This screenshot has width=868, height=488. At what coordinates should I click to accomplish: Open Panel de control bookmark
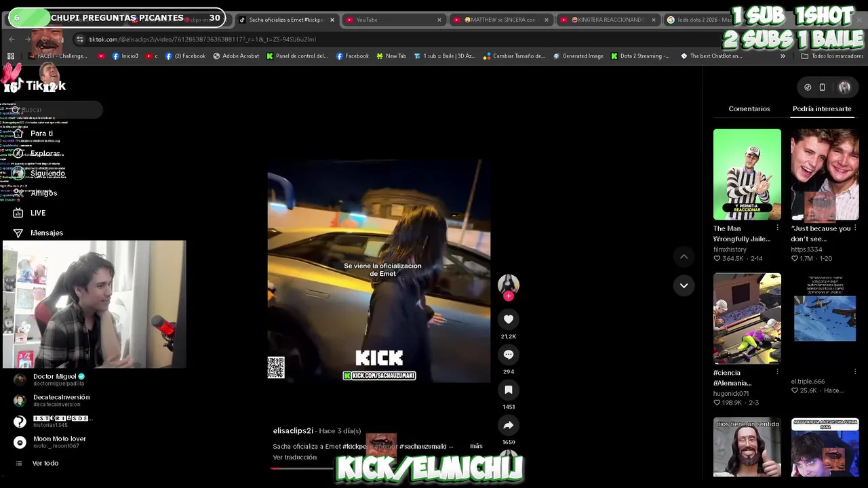(x=297, y=56)
